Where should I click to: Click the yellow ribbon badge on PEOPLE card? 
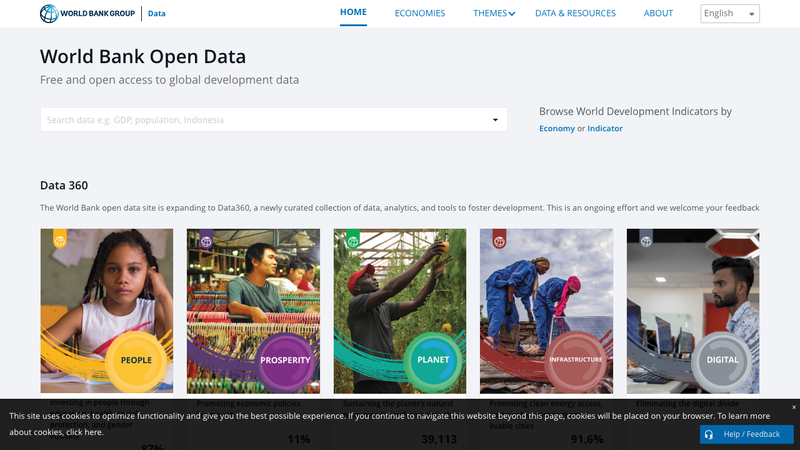[x=60, y=239]
